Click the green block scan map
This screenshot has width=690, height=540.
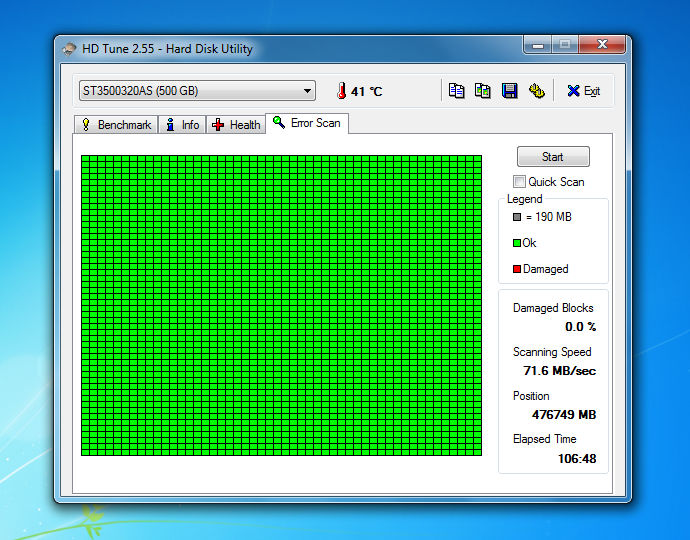tap(282, 305)
